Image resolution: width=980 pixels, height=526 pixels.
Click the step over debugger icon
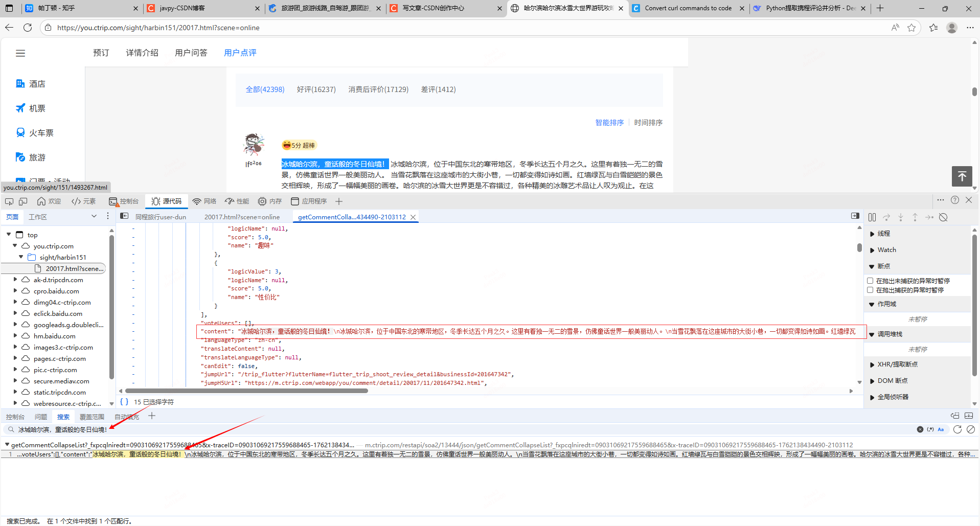[x=886, y=217]
